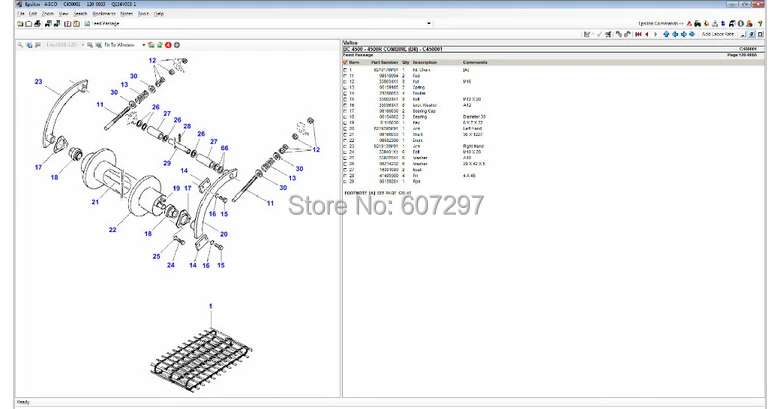Open the Edit menu
Image resolution: width=771 pixels, height=409 pixels.
[x=33, y=14]
